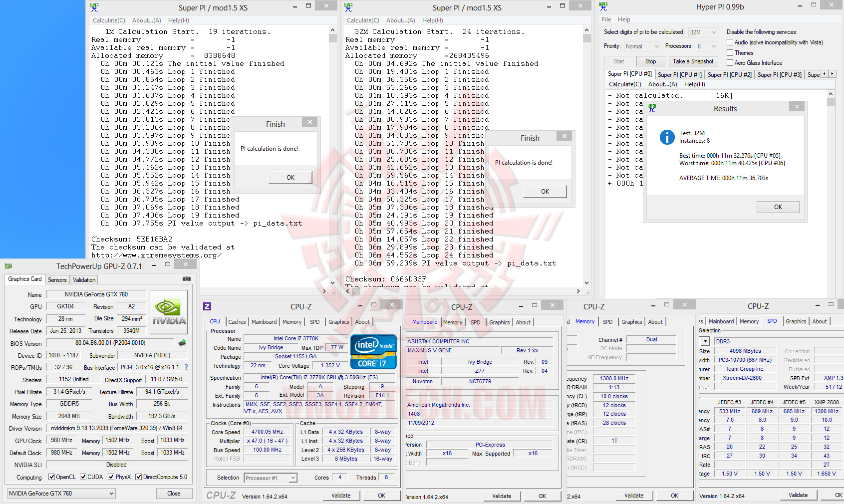
Task: Minimize the GPU-Z window
Action: point(154,265)
